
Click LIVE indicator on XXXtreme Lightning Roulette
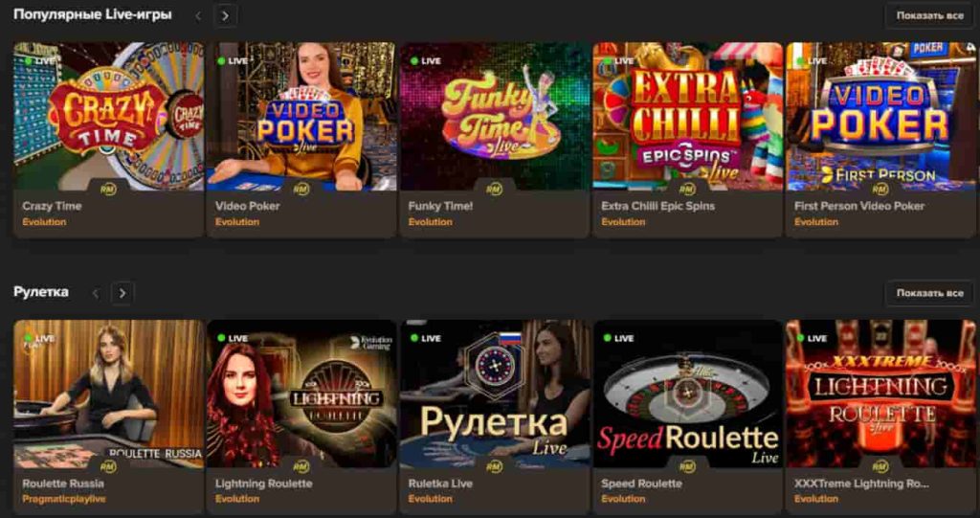[x=813, y=338]
